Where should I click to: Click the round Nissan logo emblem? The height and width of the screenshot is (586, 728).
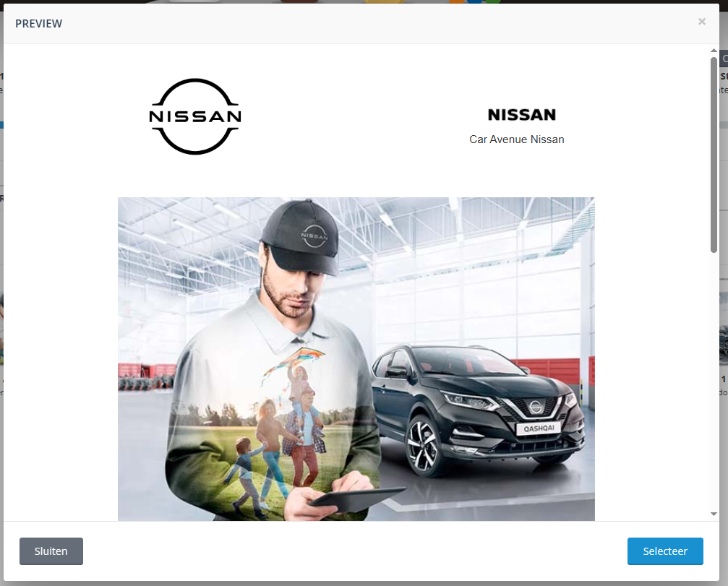(x=195, y=116)
